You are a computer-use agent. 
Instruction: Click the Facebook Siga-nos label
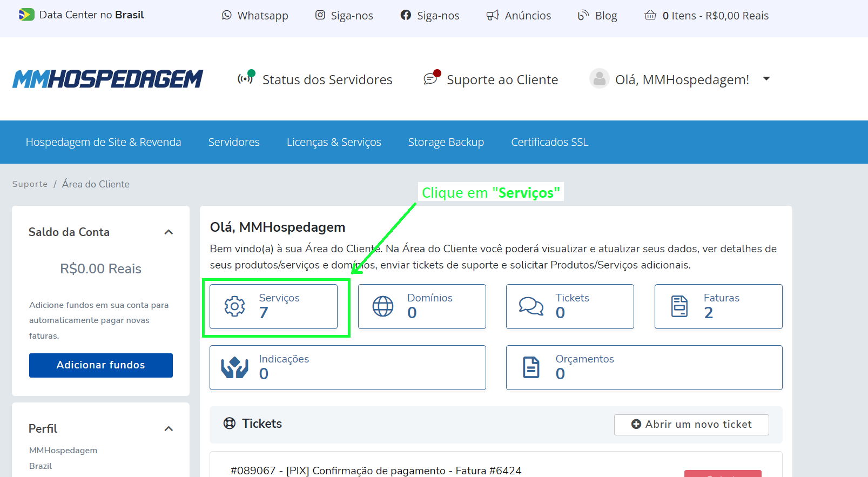tap(438, 16)
